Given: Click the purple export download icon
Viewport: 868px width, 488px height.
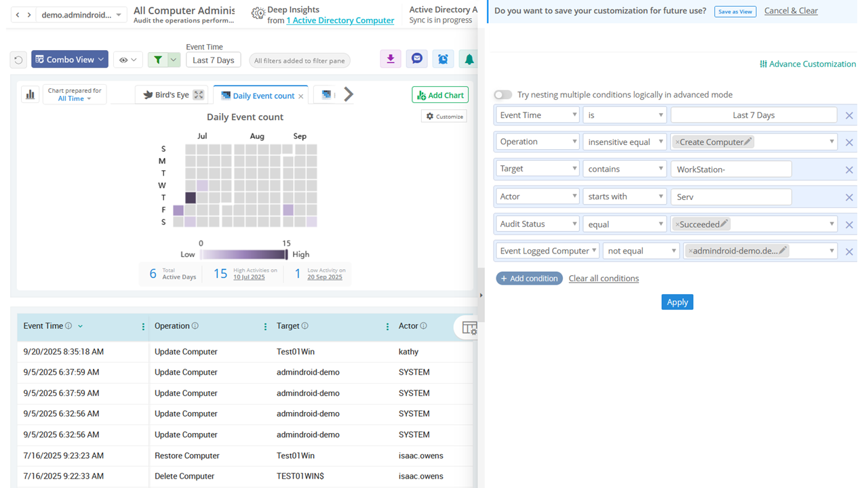Looking at the screenshot, I should click(x=390, y=59).
